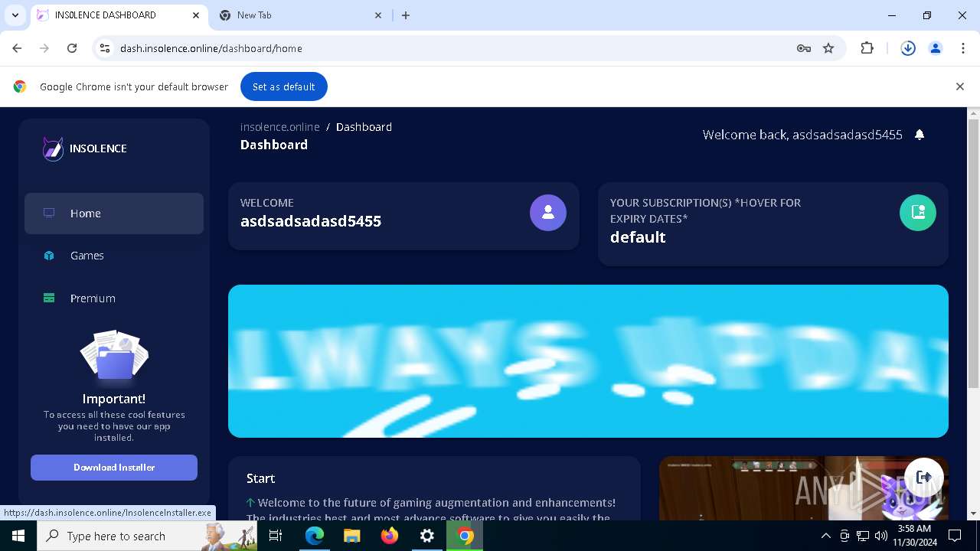Image resolution: width=980 pixels, height=551 pixels.
Task: Show hidden system tray icons
Action: [x=825, y=536]
